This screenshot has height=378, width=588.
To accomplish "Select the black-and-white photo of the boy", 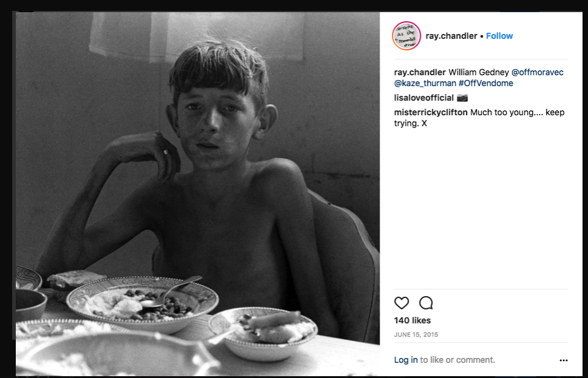I will pyautogui.click(x=197, y=194).
